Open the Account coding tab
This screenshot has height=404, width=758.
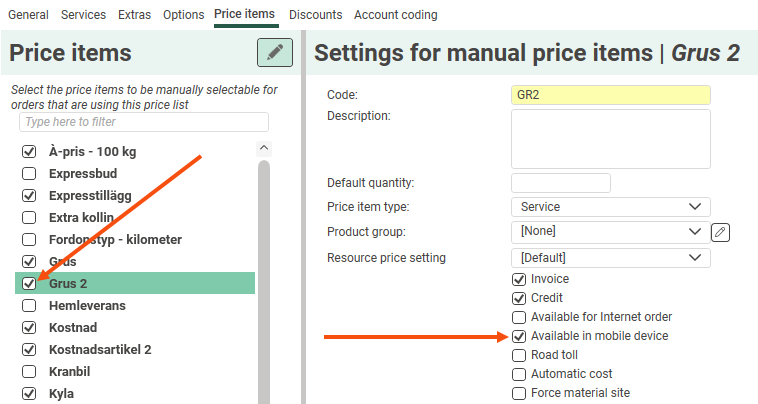(395, 15)
